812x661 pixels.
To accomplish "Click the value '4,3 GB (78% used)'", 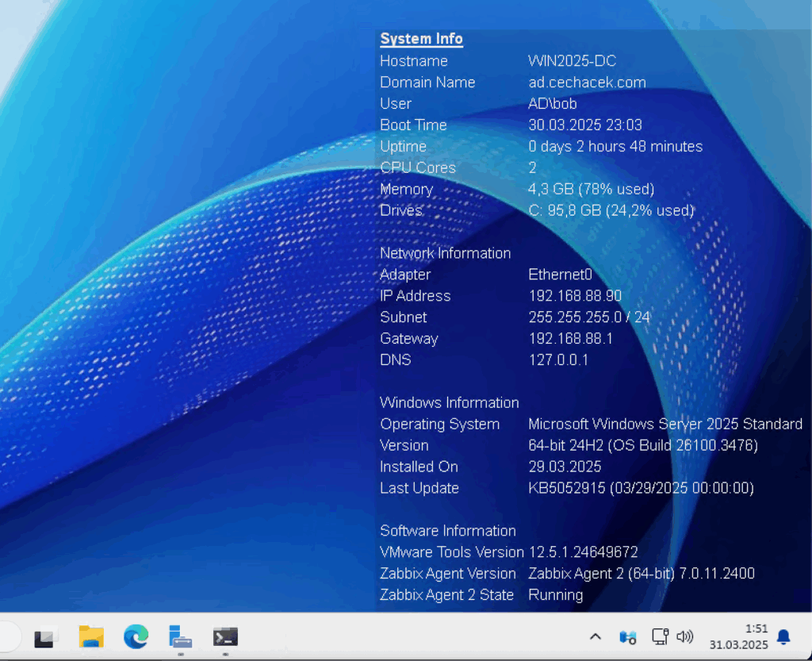I will coord(592,189).
